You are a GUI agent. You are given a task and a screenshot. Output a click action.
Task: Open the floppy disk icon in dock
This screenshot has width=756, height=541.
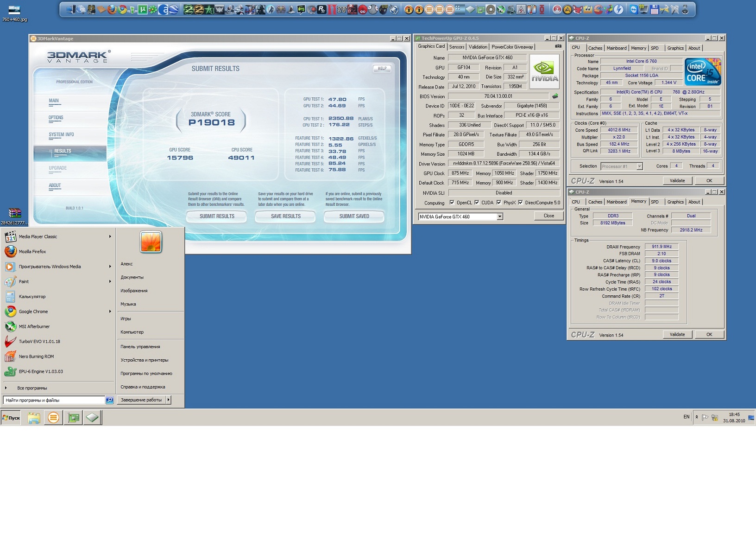[655, 9]
